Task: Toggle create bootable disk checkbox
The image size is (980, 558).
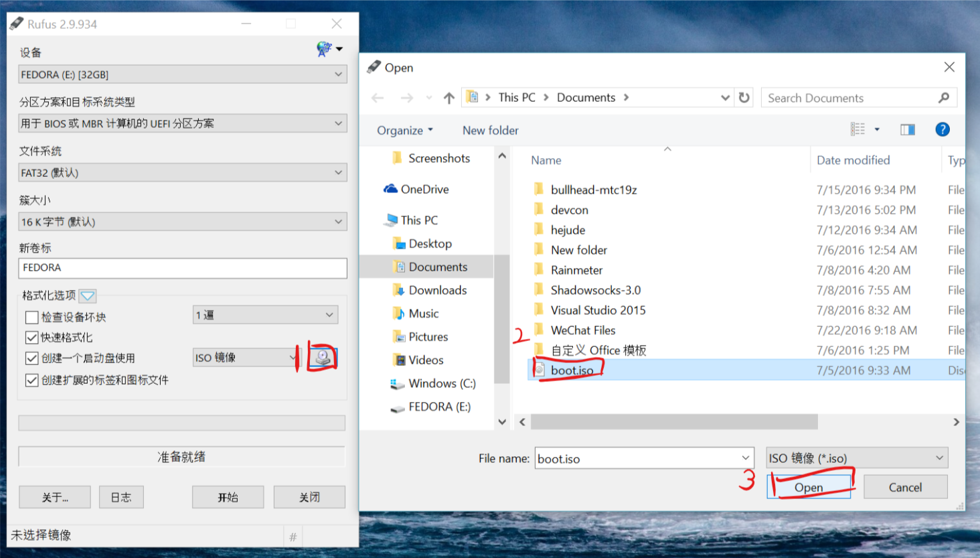Action: (31, 358)
